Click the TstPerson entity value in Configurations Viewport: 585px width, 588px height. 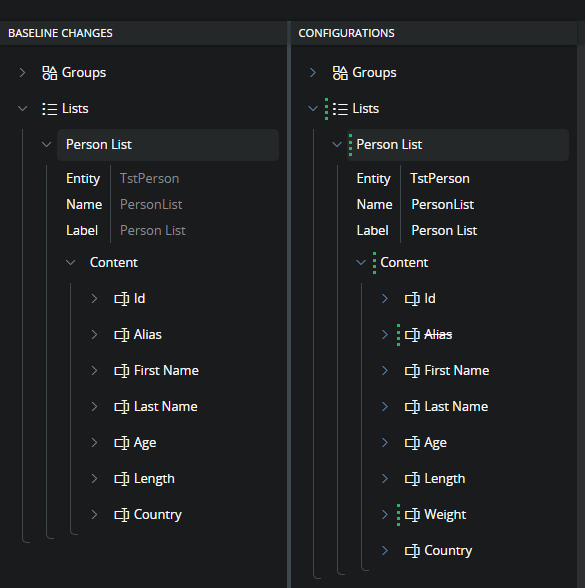point(440,178)
